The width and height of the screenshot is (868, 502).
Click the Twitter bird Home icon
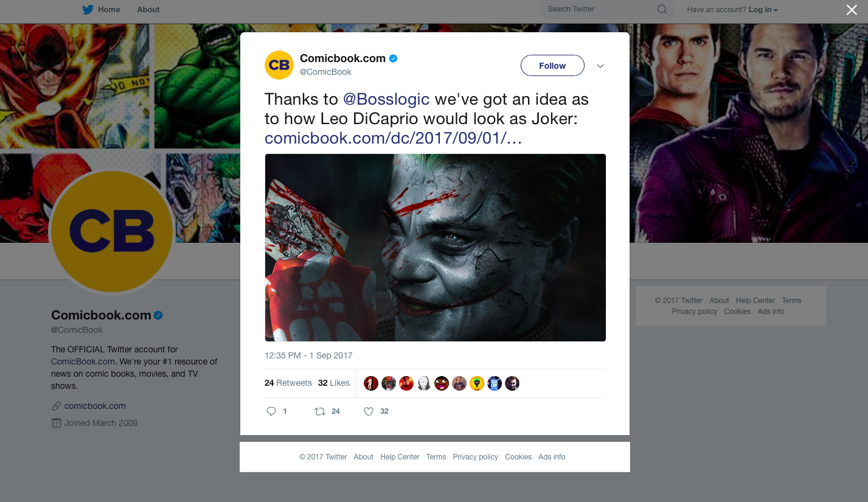coord(88,10)
